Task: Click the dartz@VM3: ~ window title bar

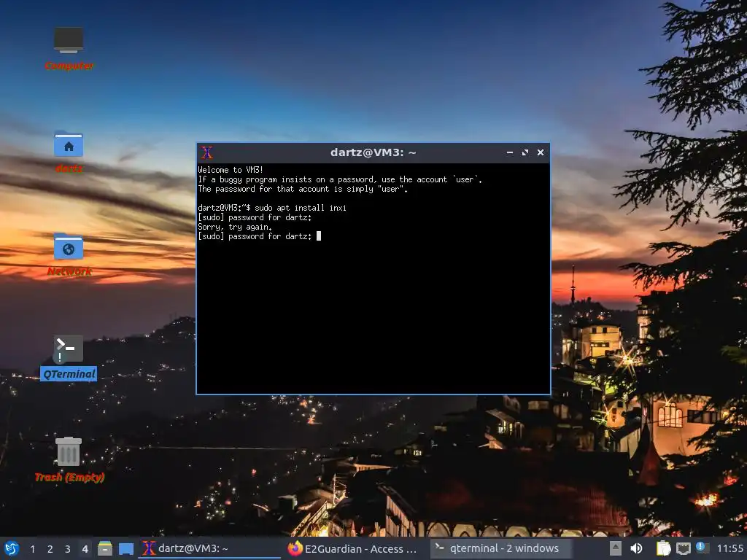Action: pyautogui.click(x=373, y=152)
